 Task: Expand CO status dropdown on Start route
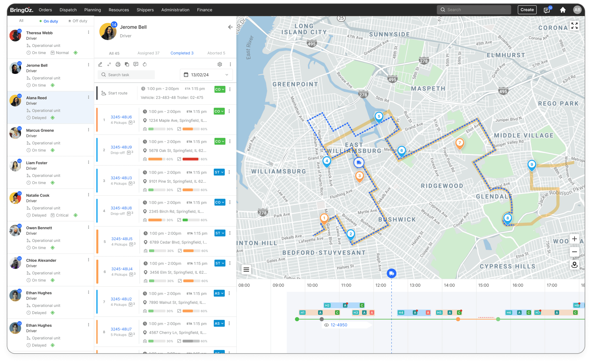(220, 89)
